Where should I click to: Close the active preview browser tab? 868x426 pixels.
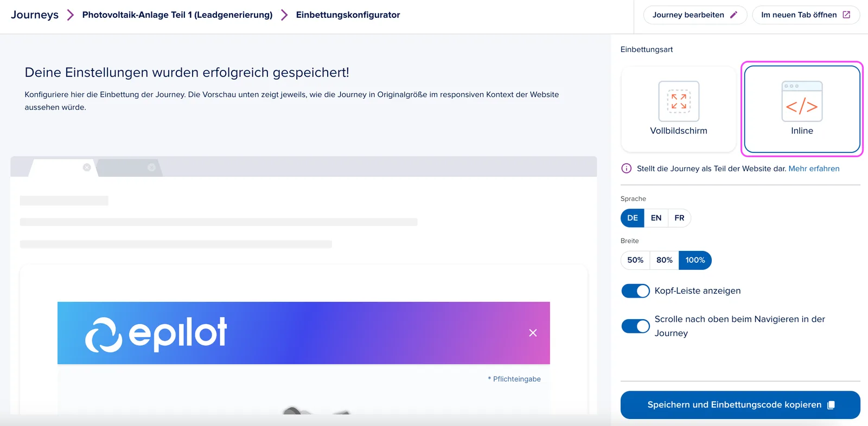tap(87, 167)
